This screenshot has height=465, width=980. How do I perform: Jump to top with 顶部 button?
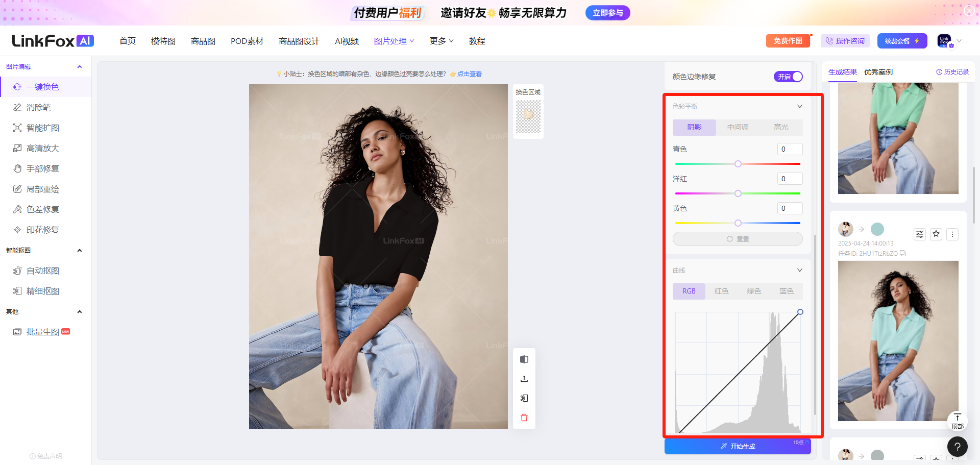pos(958,422)
